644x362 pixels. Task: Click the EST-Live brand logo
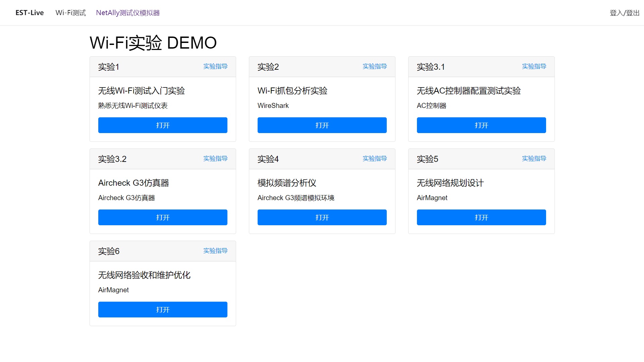[30, 13]
